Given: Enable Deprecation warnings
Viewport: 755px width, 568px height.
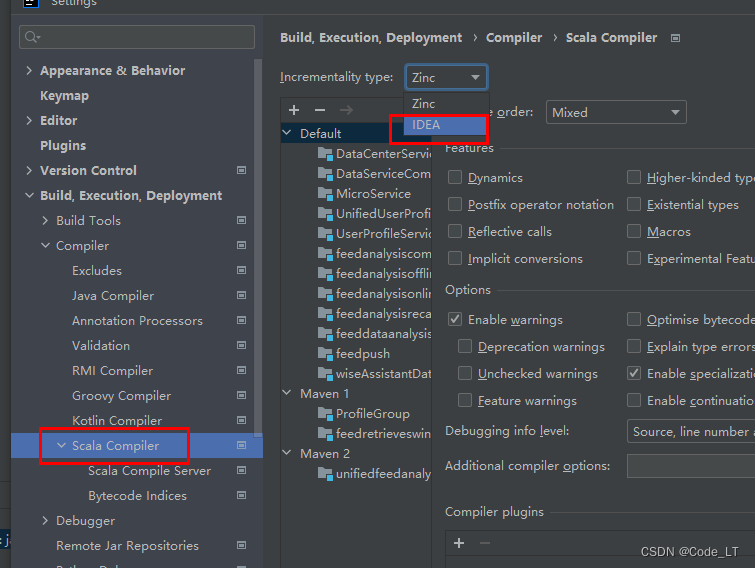Looking at the screenshot, I should point(465,347).
